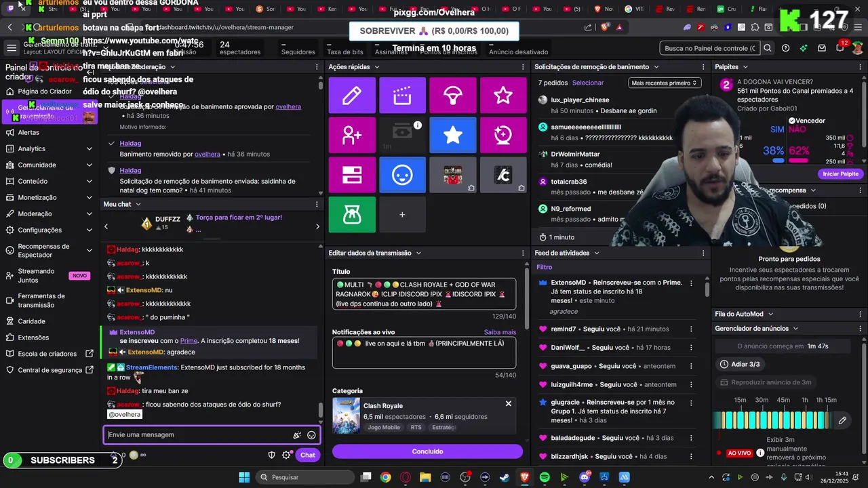Click the Windows taskbar Pesquisar search box
The width and height of the screenshot is (868, 488).
[x=304, y=477]
